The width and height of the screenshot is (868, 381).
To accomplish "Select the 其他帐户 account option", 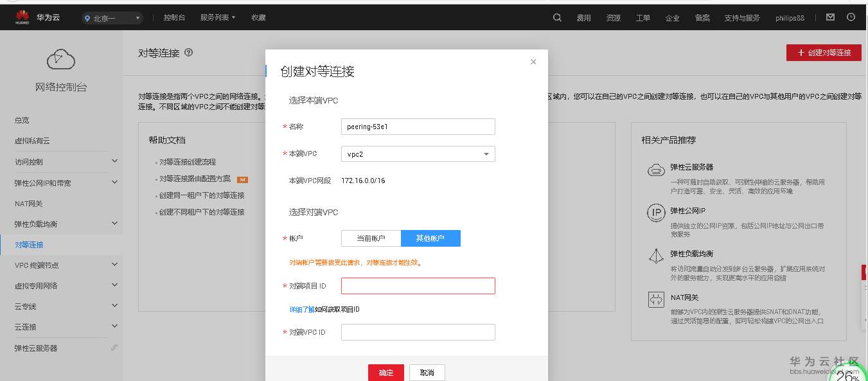I will 431,238.
